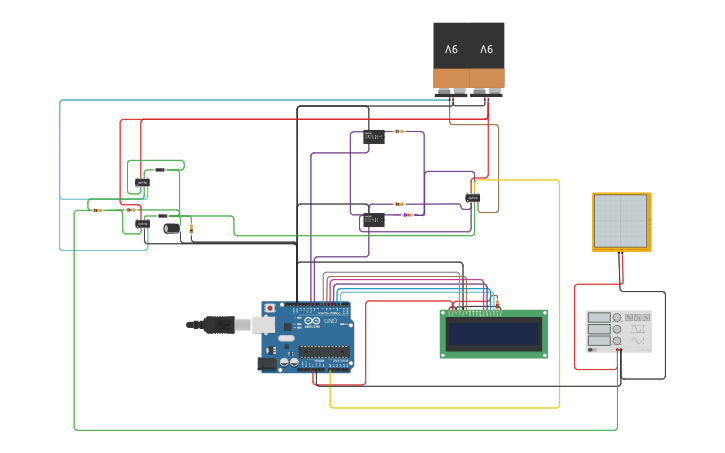The width and height of the screenshot is (725, 453).
Task: Click the Arduino black power jack
Action: point(267,364)
